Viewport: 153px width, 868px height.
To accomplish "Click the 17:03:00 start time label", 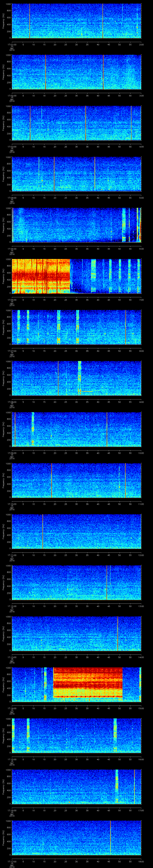I will (x=12, y=147).
